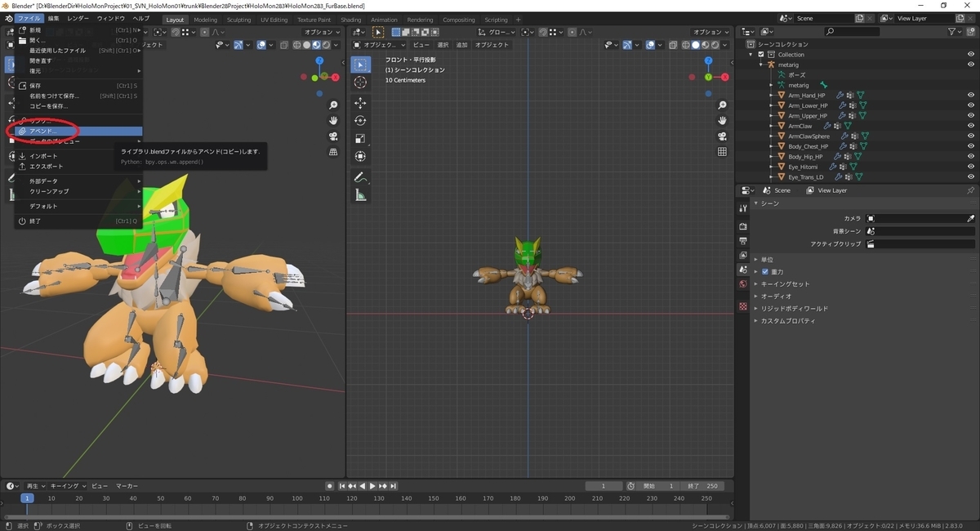The width and height of the screenshot is (980, 531).
Task: Select solid shading mode in front viewport
Action: (696, 45)
